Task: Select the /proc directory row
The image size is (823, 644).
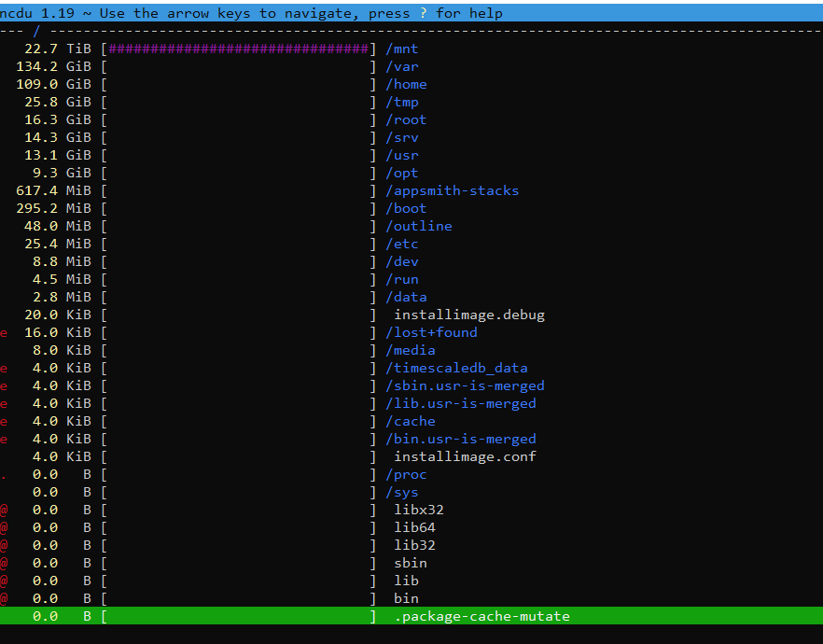Action: click(x=411, y=474)
